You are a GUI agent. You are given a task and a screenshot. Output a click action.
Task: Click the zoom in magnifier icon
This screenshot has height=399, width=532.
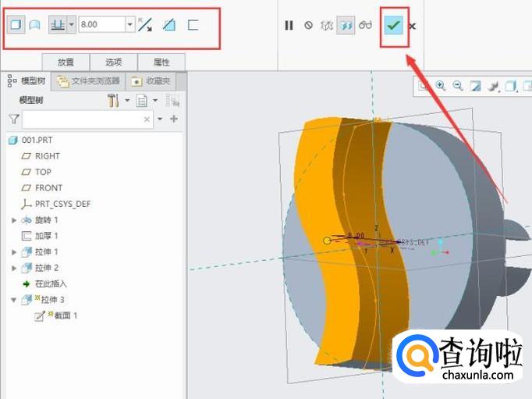pyautogui.click(x=441, y=86)
